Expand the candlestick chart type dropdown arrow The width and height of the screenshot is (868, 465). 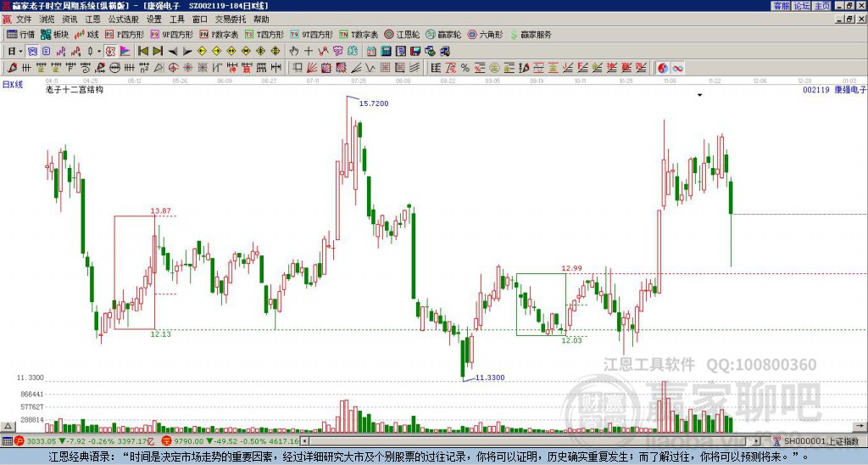coord(99,51)
